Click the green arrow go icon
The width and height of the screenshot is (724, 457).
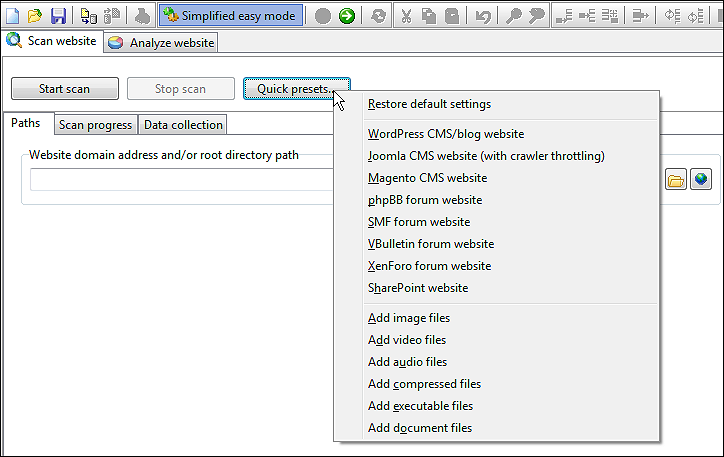tap(347, 16)
